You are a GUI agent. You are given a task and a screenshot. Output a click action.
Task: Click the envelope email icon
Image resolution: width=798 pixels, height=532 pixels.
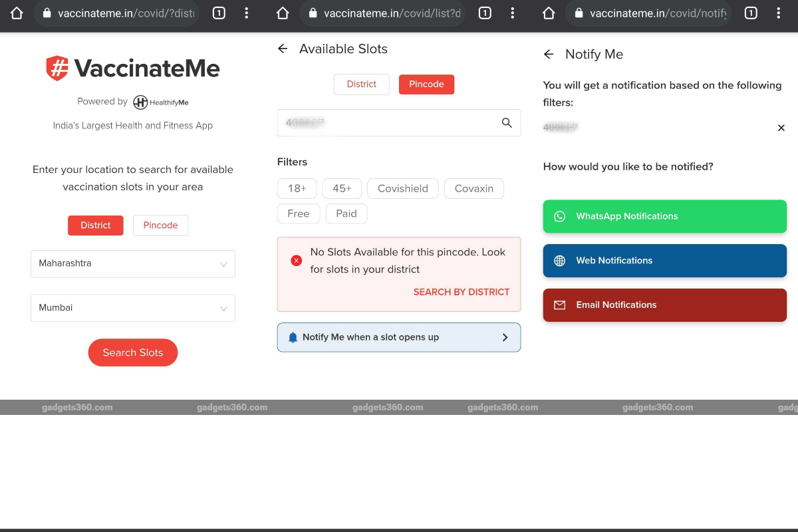[x=560, y=305]
